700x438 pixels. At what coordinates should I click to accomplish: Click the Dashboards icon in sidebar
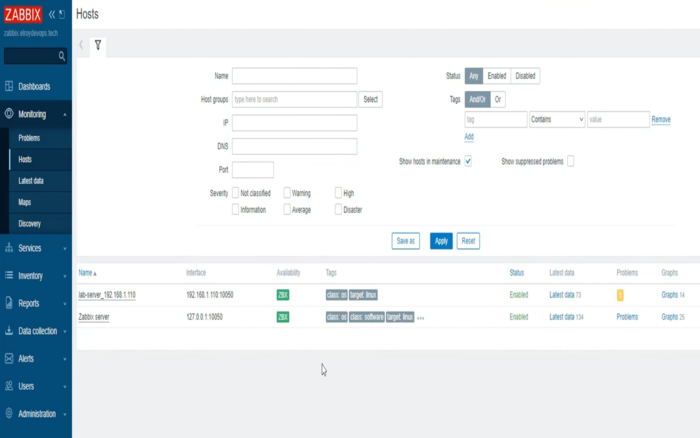click(x=9, y=86)
